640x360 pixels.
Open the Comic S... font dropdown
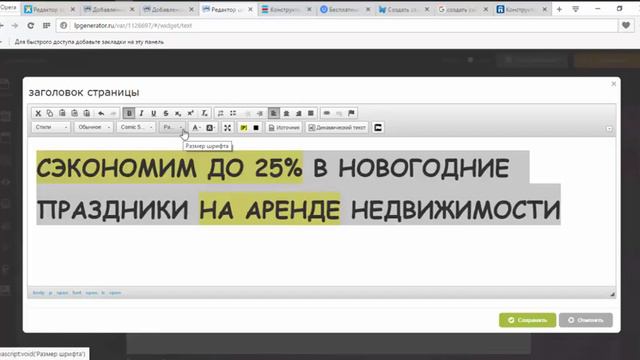click(x=136, y=127)
